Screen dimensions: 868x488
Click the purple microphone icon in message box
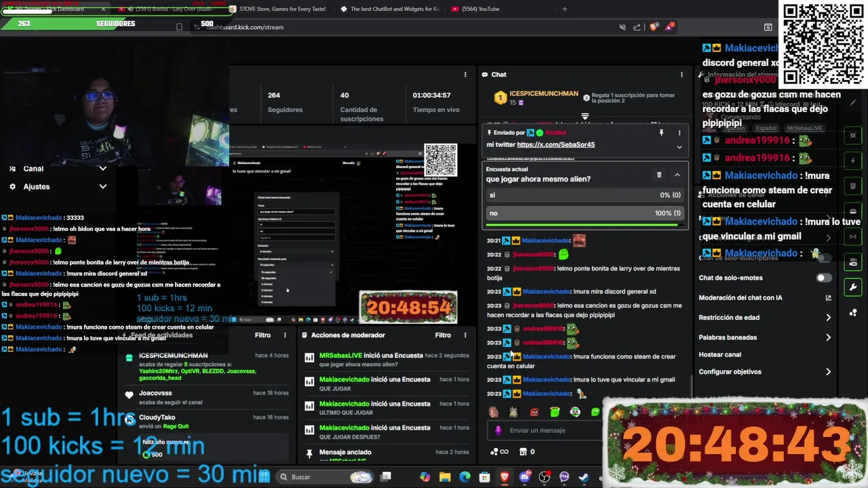coord(498,430)
